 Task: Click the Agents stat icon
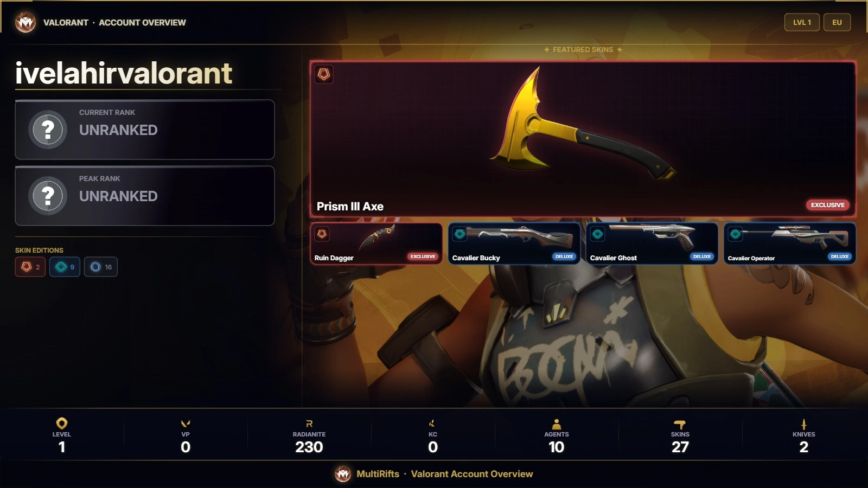pos(557,424)
